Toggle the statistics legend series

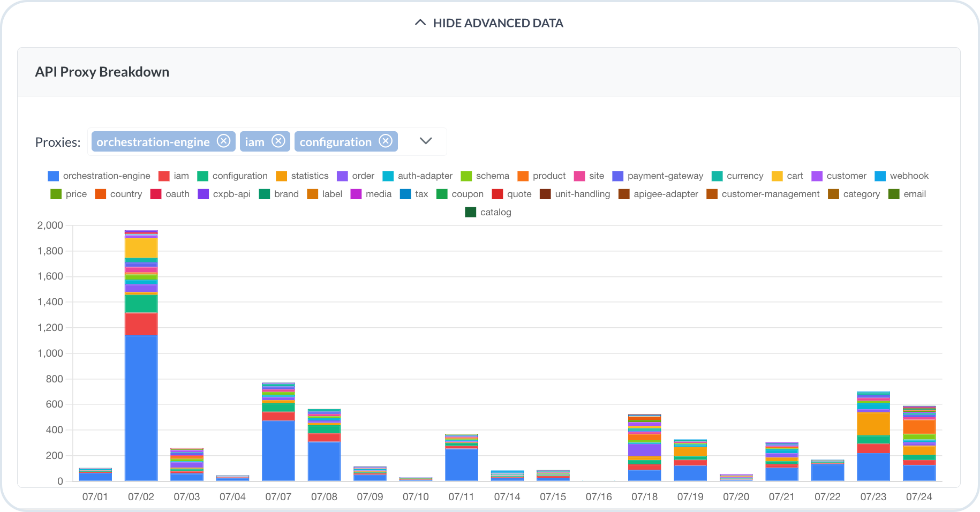pos(303,176)
